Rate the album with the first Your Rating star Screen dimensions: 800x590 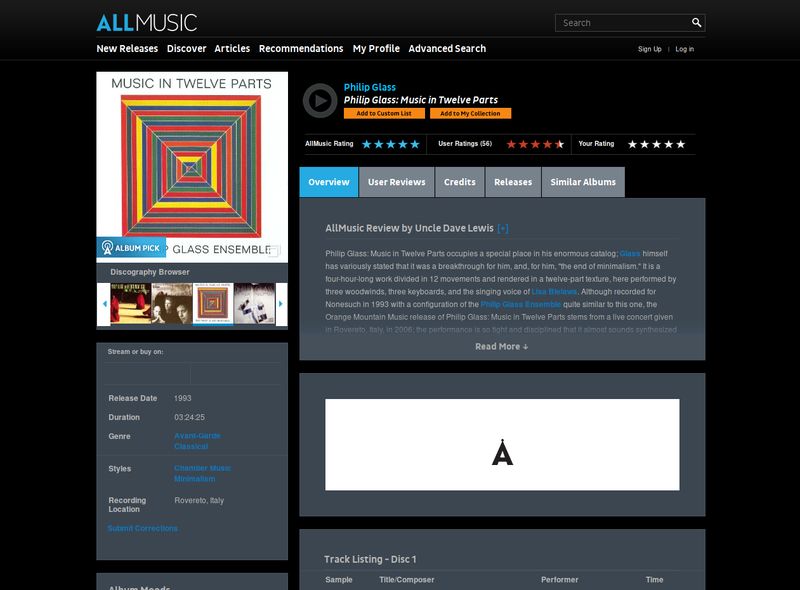click(x=632, y=144)
